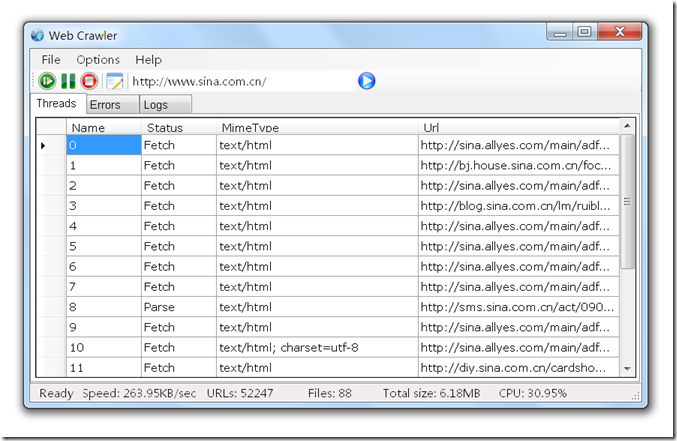Screen dimensions: 677x441
Task: Select thread name cell 1
Action: 104,165
